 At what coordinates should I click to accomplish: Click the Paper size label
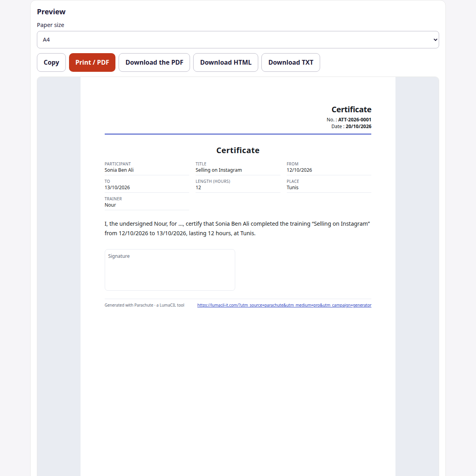[50, 25]
